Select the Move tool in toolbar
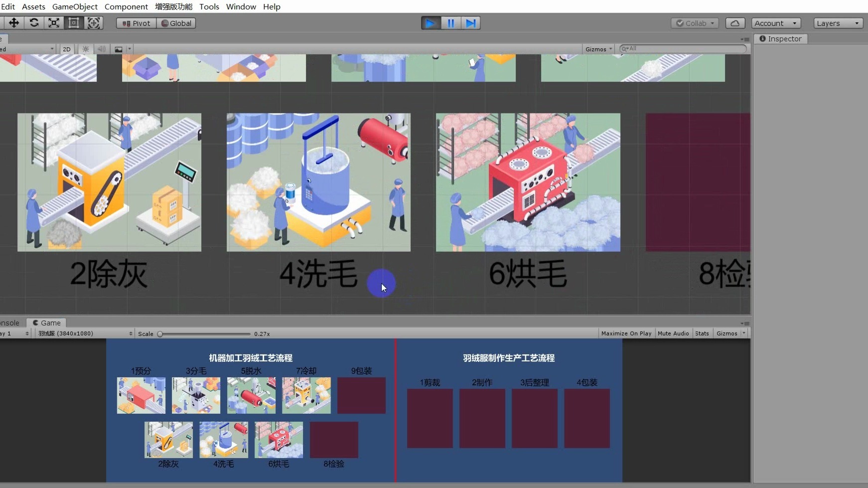This screenshot has height=488, width=868. [x=14, y=23]
